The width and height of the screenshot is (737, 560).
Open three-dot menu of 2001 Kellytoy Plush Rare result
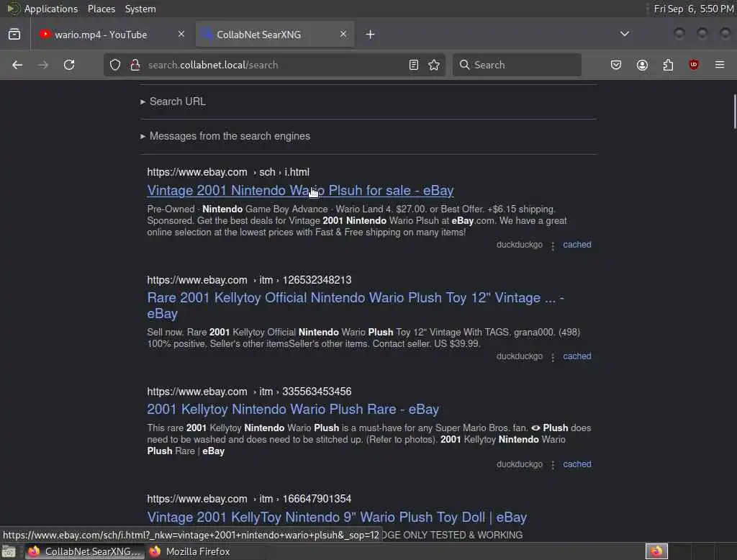(x=553, y=464)
